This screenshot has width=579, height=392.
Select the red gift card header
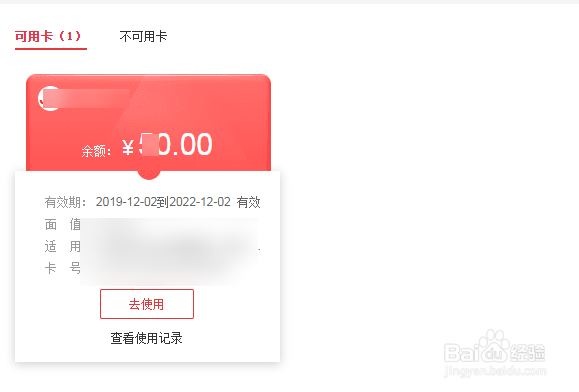tap(148, 123)
